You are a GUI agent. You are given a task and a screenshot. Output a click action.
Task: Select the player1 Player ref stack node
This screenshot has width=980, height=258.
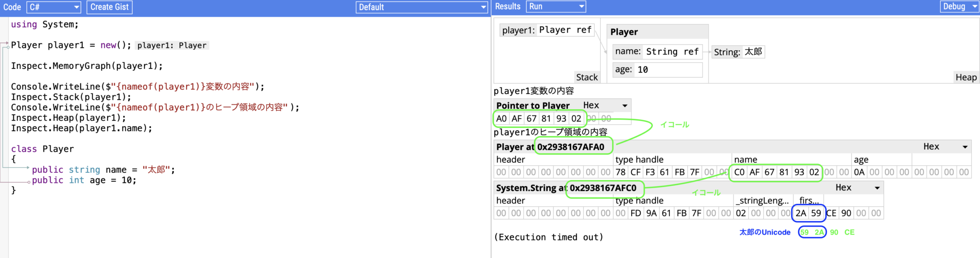coord(546,30)
